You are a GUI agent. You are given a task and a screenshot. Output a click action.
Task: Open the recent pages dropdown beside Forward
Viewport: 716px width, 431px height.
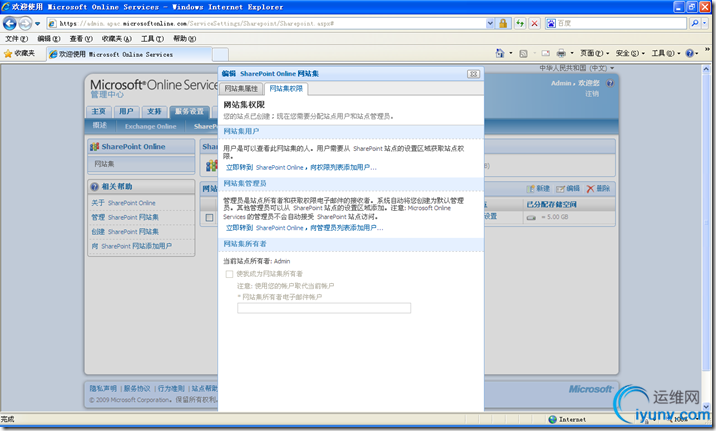(x=37, y=23)
